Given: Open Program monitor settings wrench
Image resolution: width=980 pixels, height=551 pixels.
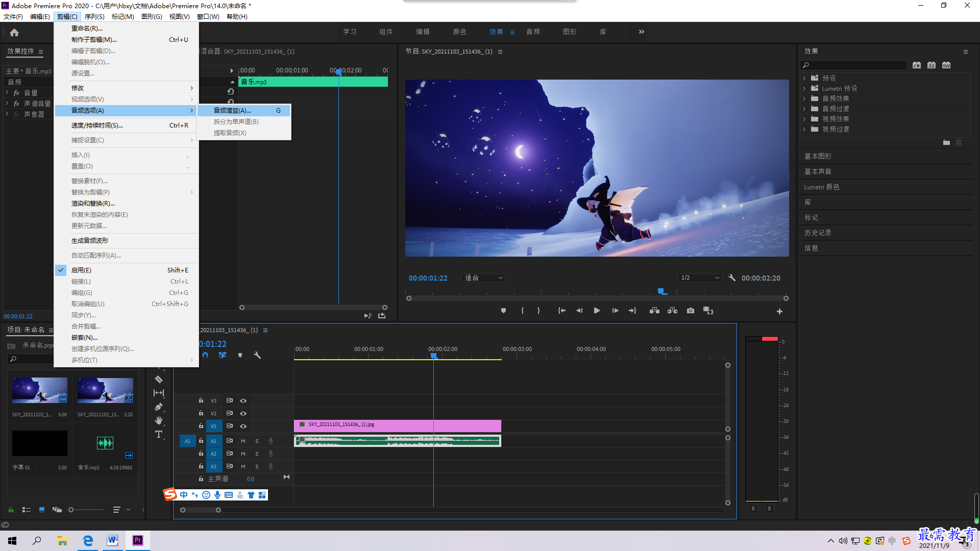Looking at the screenshot, I should point(732,278).
